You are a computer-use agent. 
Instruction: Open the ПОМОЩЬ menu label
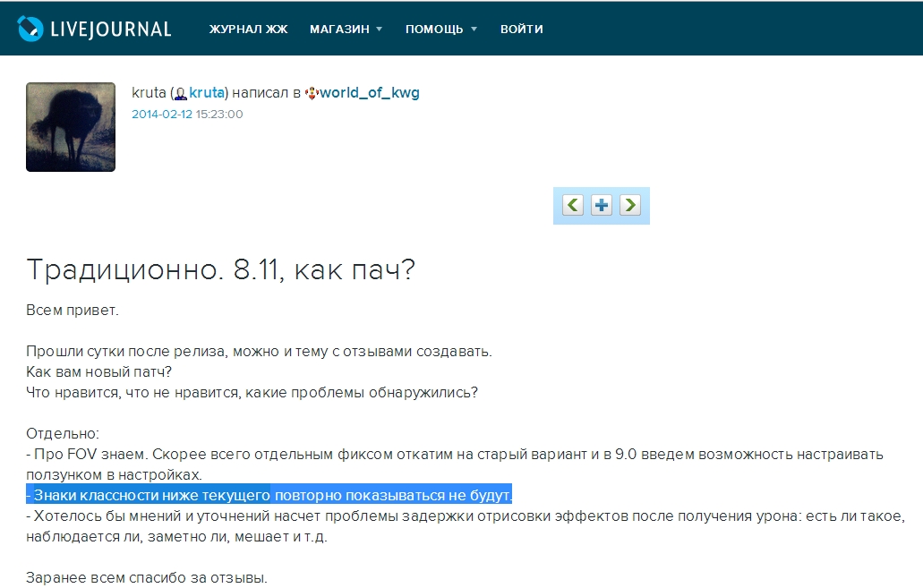[x=434, y=29]
